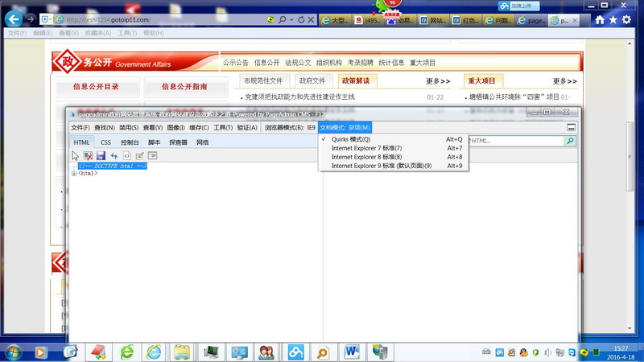This screenshot has width=644, height=362.
Task: Open the 控制台 console tab
Action: 130,142
